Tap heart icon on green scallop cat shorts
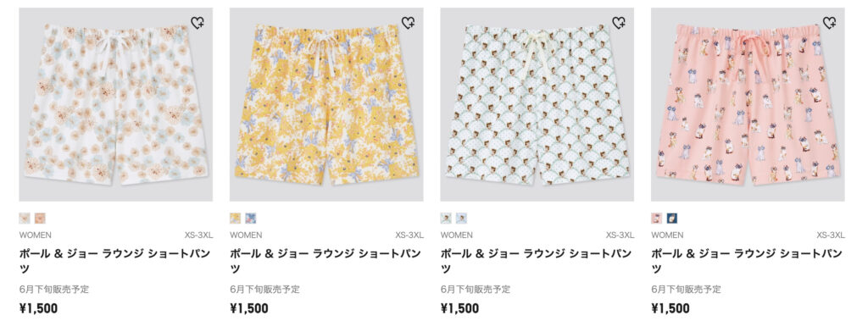Screen dimensions: 868x332 (x=619, y=23)
